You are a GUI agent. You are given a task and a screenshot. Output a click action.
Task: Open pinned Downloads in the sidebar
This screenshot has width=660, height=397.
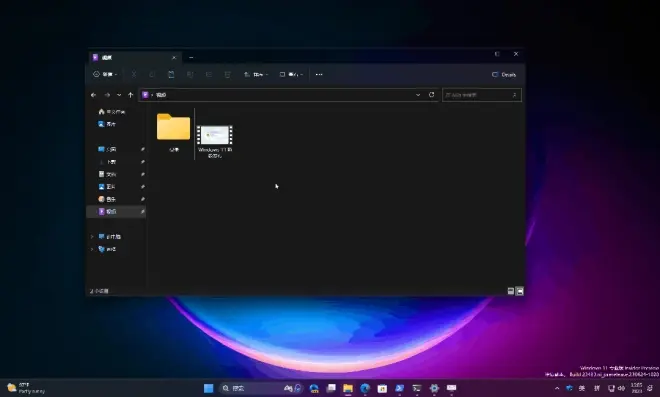click(107, 162)
